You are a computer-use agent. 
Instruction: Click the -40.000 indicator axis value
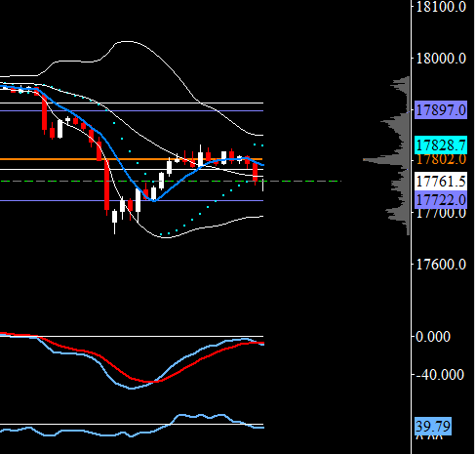point(440,375)
